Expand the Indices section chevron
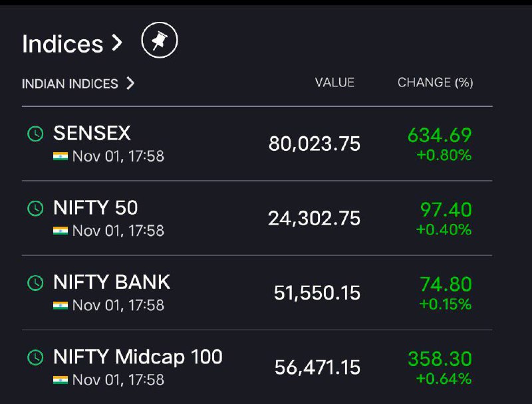This screenshot has height=404, width=532. tap(117, 43)
